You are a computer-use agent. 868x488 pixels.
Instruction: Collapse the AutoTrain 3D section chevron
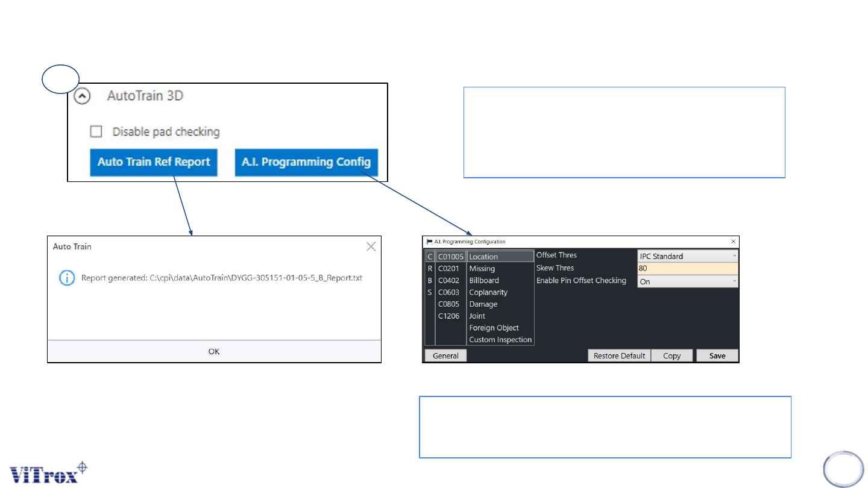[x=82, y=96]
